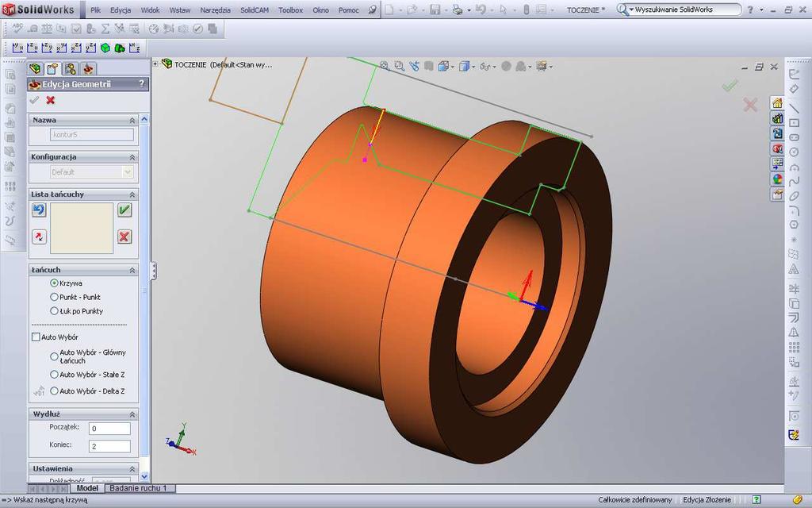Click the Zoom to Area icon
Image resolution: width=812 pixels, height=508 pixels.
(400, 66)
